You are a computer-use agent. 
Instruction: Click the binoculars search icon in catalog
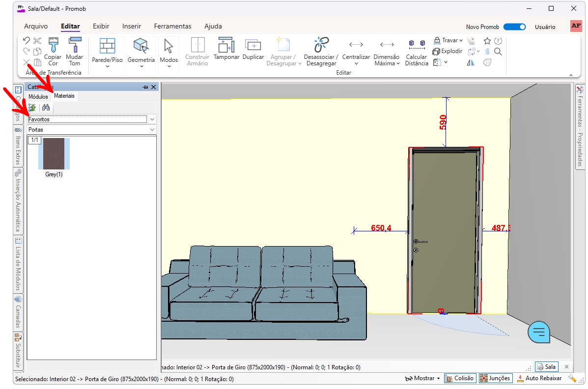tap(46, 108)
